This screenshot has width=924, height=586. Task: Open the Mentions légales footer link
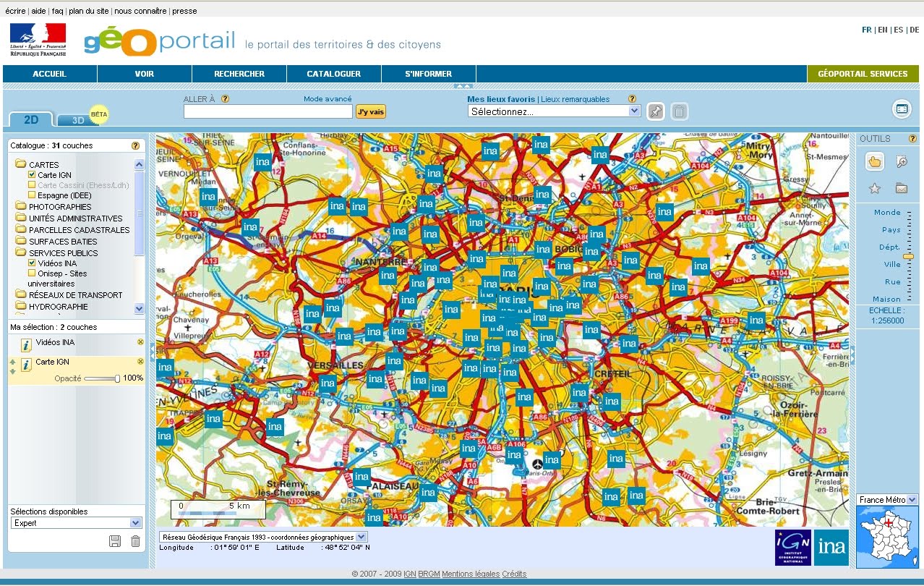coord(471,574)
